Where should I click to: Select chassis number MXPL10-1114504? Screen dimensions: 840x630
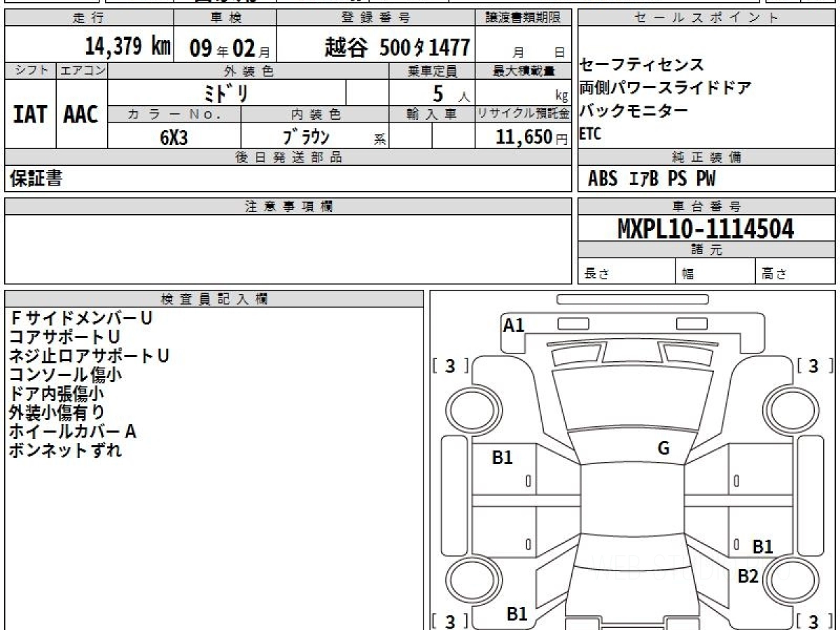coord(706,228)
